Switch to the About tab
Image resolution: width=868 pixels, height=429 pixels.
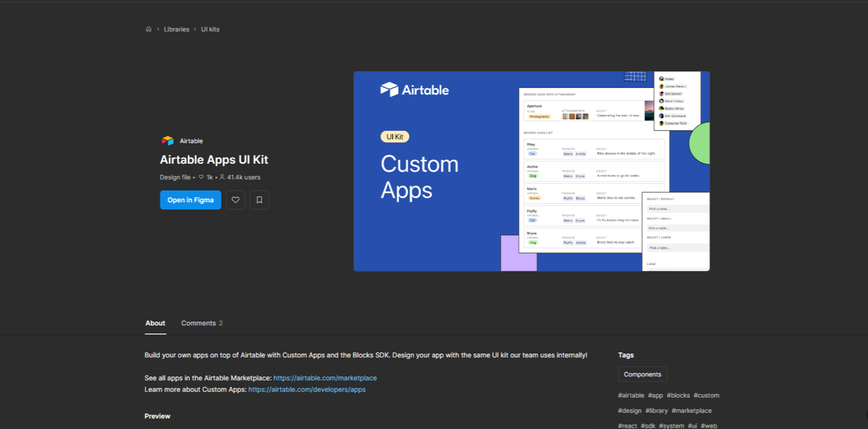pos(155,323)
